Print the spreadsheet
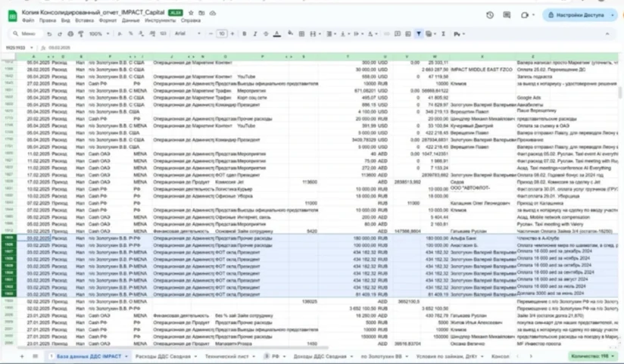The width and height of the screenshot is (624, 364). click(x=70, y=34)
